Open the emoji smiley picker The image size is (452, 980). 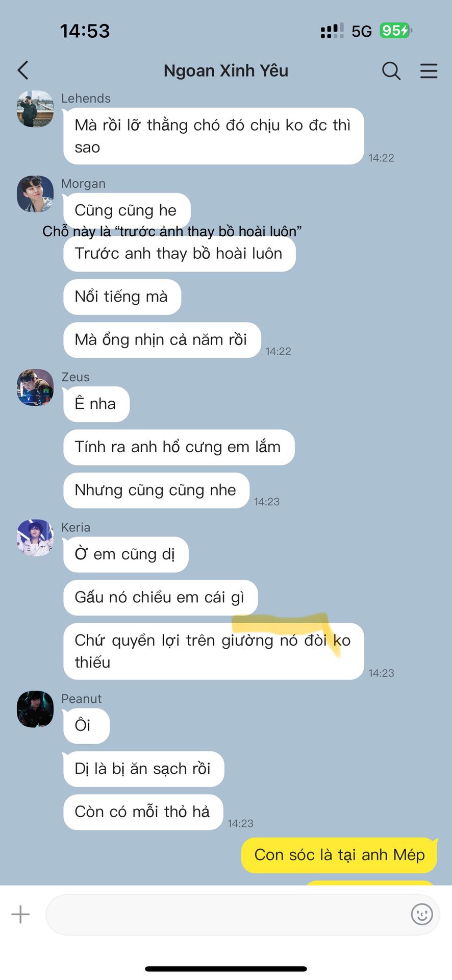tap(422, 914)
